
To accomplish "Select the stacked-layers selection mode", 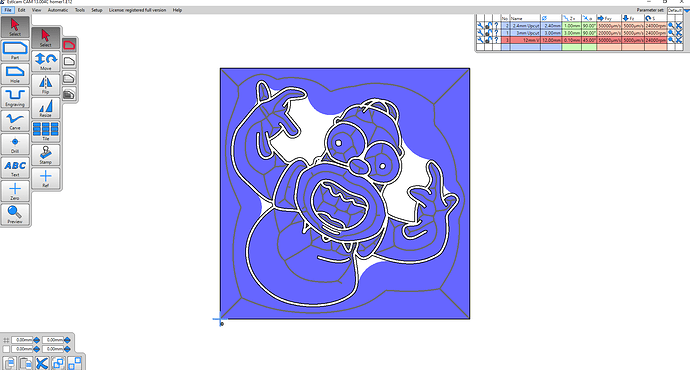I will tap(69, 94).
